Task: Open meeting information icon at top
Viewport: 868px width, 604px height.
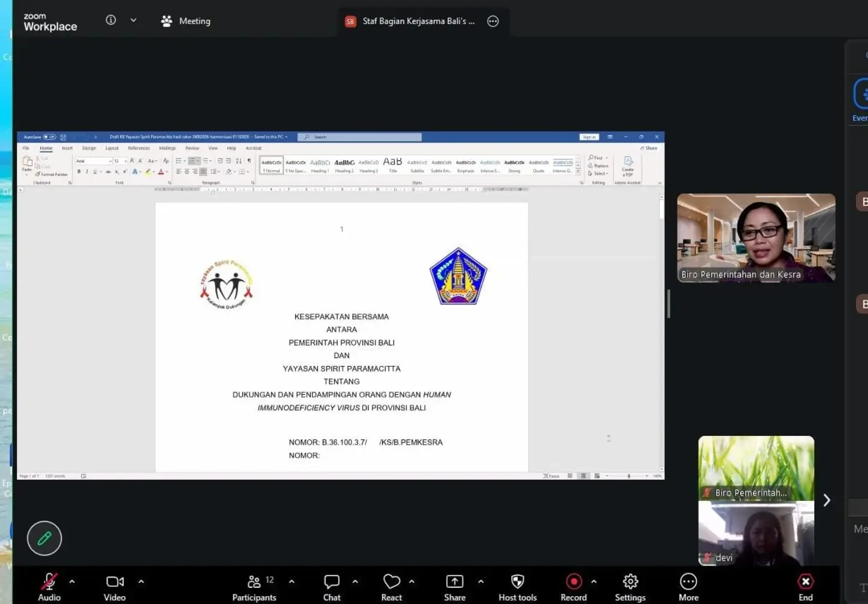Action: tap(111, 20)
